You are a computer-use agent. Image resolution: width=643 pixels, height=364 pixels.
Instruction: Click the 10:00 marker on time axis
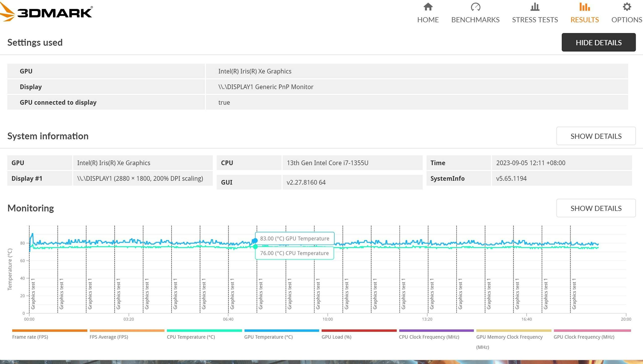point(328,319)
